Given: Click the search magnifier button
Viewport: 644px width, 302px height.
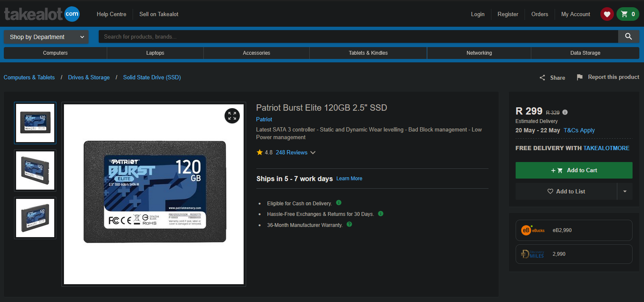Looking at the screenshot, I should coord(629,36).
